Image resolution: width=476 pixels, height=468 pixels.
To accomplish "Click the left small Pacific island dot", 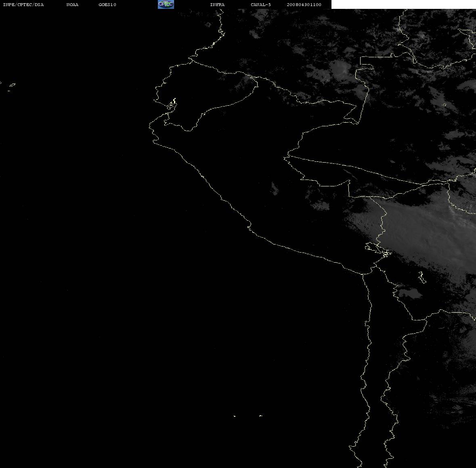I will [x=235, y=416].
